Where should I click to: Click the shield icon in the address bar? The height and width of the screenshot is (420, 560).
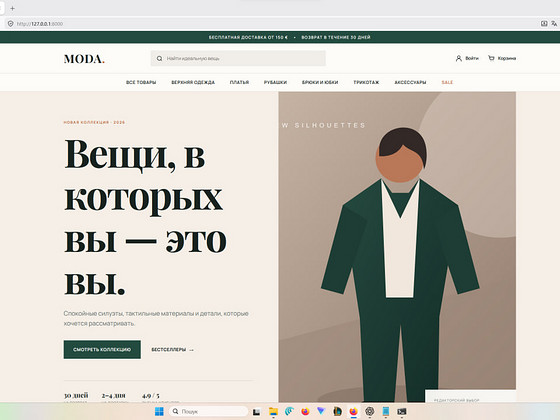point(10,24)
